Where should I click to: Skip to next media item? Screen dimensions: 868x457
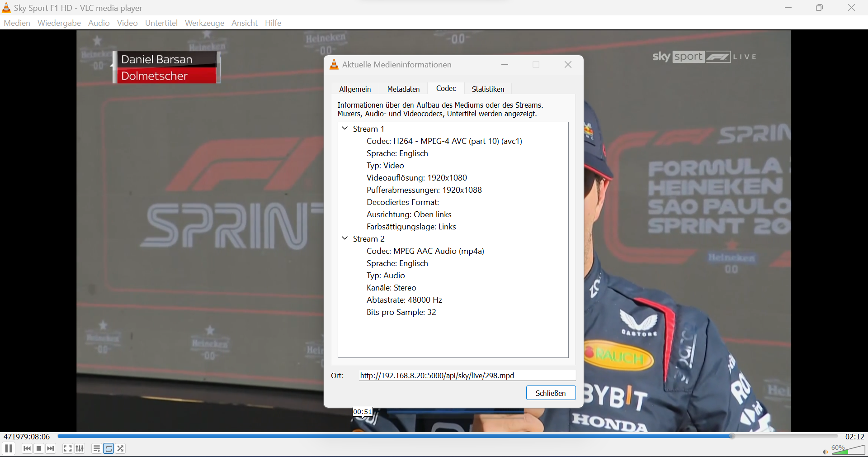coord(51,448)
